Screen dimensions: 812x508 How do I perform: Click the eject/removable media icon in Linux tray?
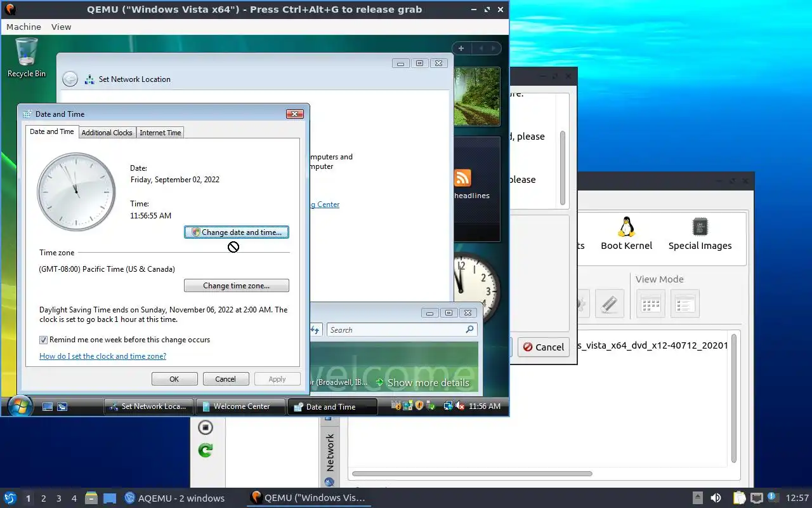[697, 498]
